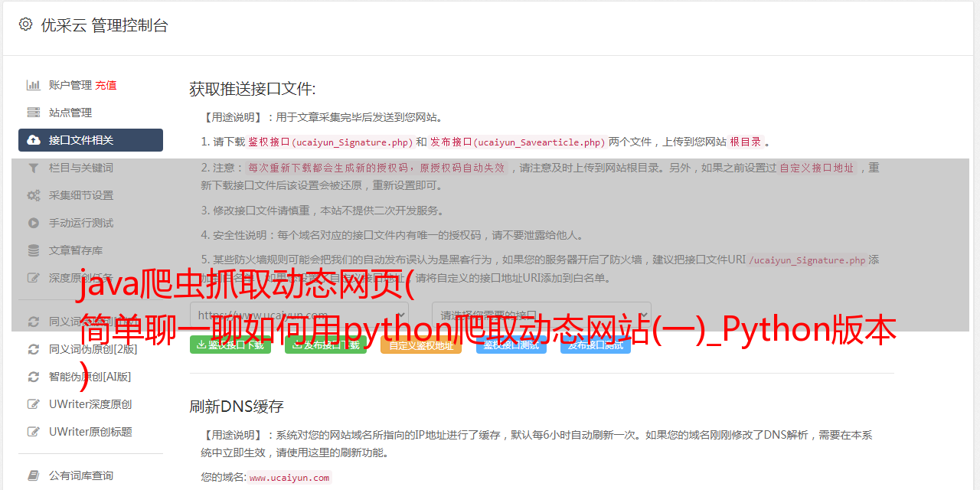980x490 pixels.
Task: Click the blue 鉴权接口测试 button
Action: tap(511, 345)
